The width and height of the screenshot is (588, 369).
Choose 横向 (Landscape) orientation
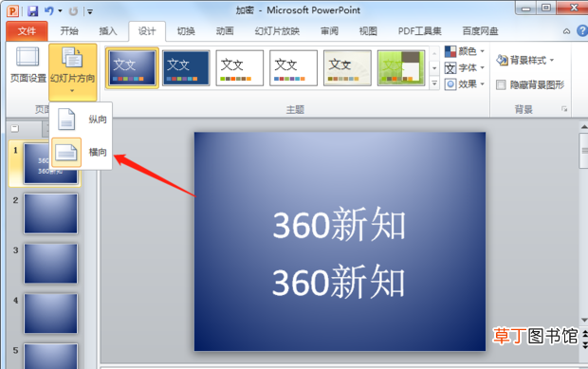[x=81, y=152]
